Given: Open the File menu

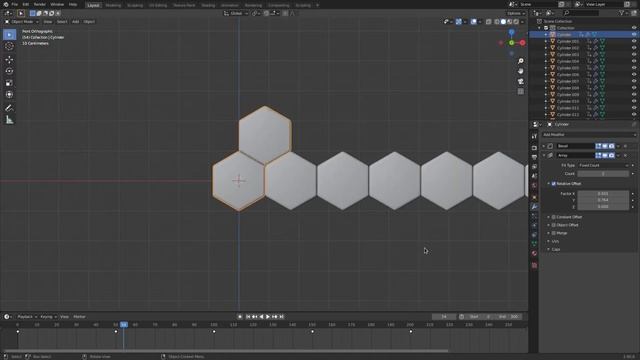Looking at the screenshot, I should 15,4.
